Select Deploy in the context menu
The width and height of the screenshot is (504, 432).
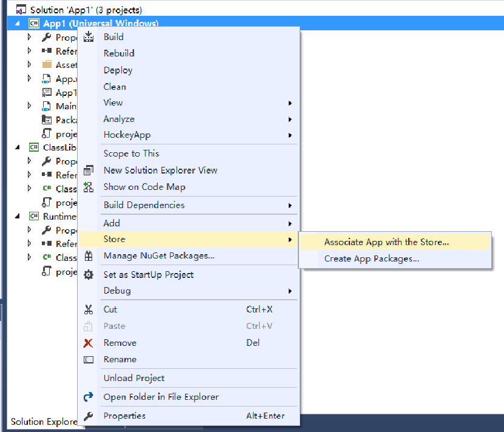click(190, 70)
